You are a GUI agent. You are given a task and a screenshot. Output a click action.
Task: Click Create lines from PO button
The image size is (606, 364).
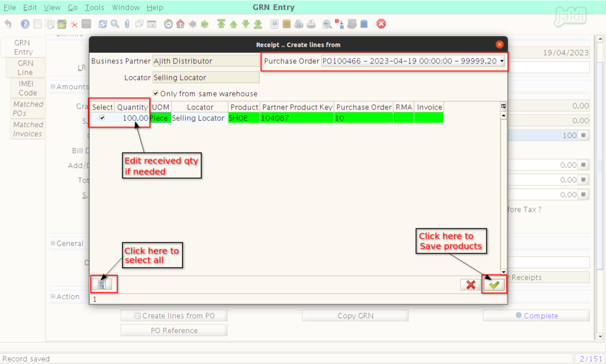[174, 315]
